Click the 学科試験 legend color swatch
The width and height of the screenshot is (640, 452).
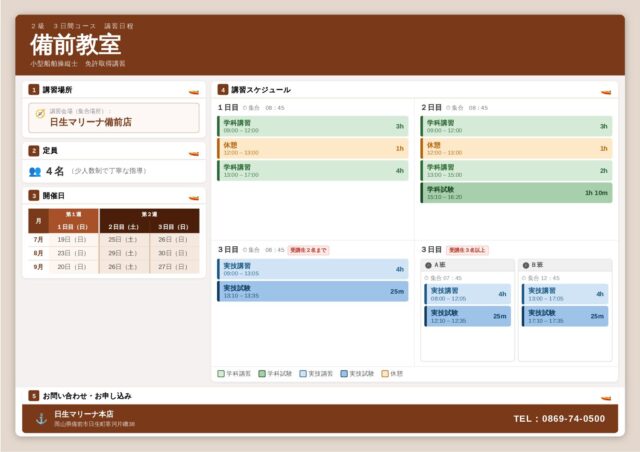pyautogui.click(x=262, y=374)
